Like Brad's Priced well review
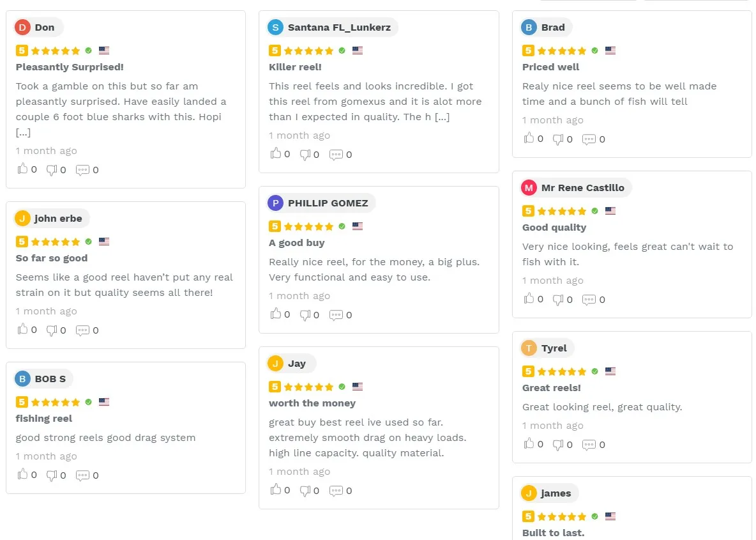Viewport: 756px width, 540px height. pos(529,139)
